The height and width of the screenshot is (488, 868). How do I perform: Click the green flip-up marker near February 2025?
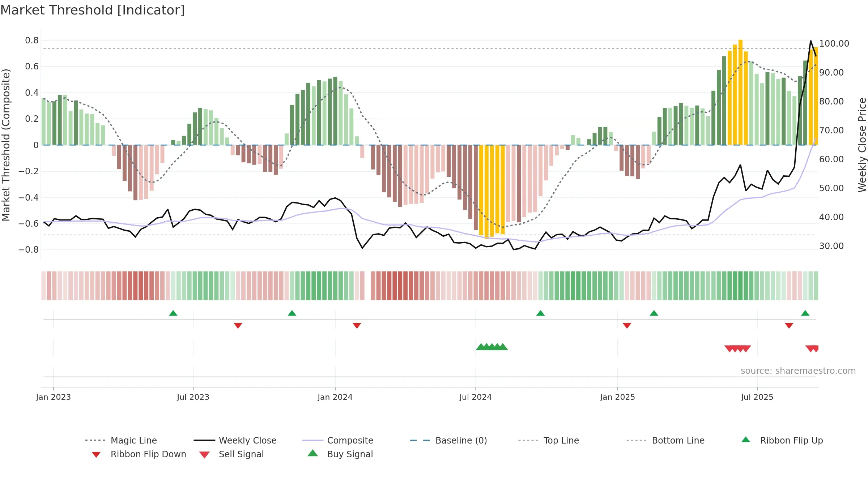tap(654, 313)
